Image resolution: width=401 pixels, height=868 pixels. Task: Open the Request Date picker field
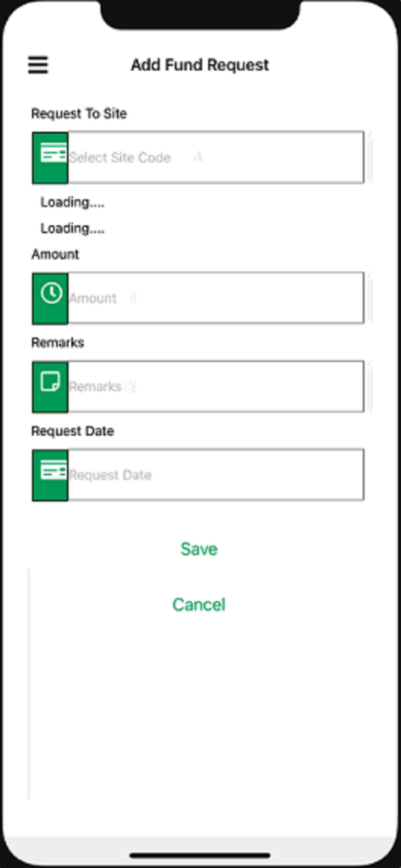[216, 475]
